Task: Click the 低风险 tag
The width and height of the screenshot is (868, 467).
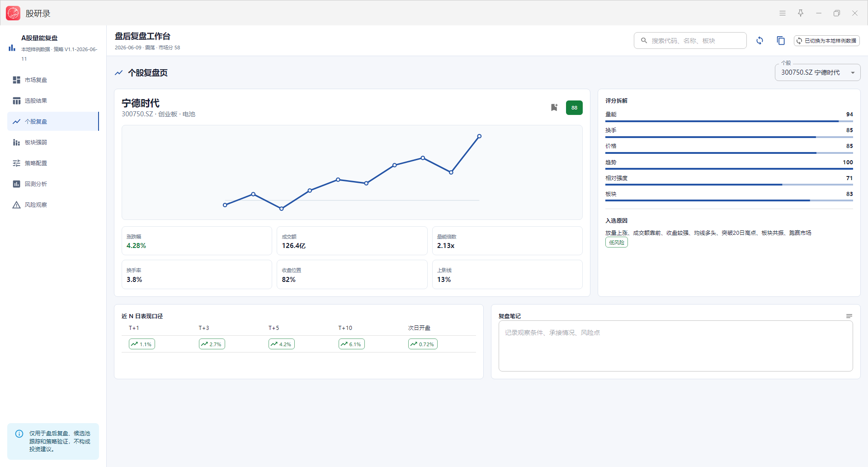Action: (617, 243)
